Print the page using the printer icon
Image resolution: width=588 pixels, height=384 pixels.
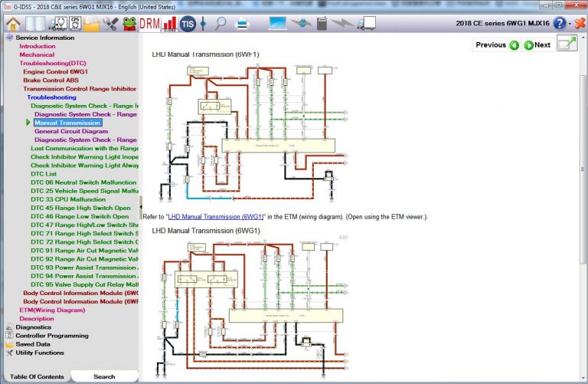(242, 23)
